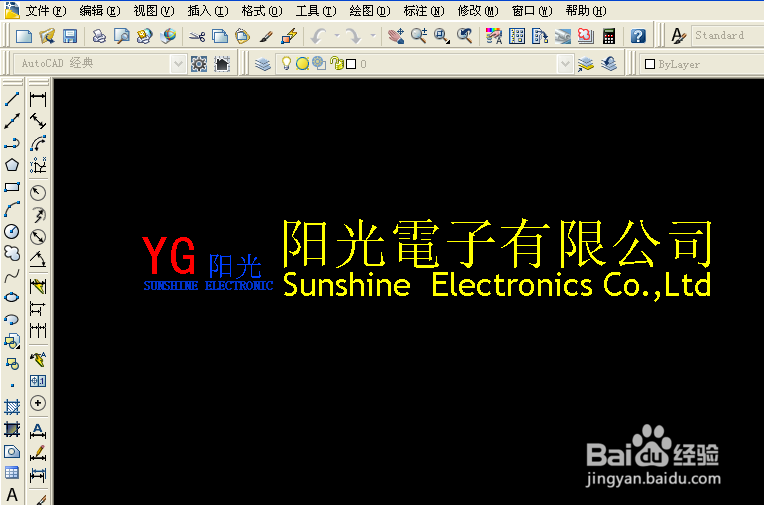
Task: Select the Circle draw tool
Action: 12,231
